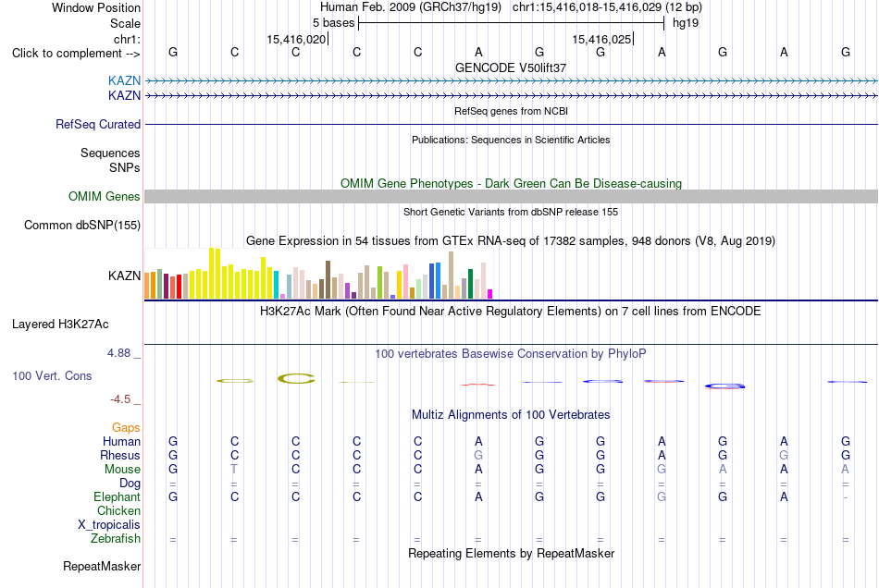The height and width of the screenshot is (588, 879).
Task: Click the dark blue KAZN GENCODE label
Action: [125, 95]
